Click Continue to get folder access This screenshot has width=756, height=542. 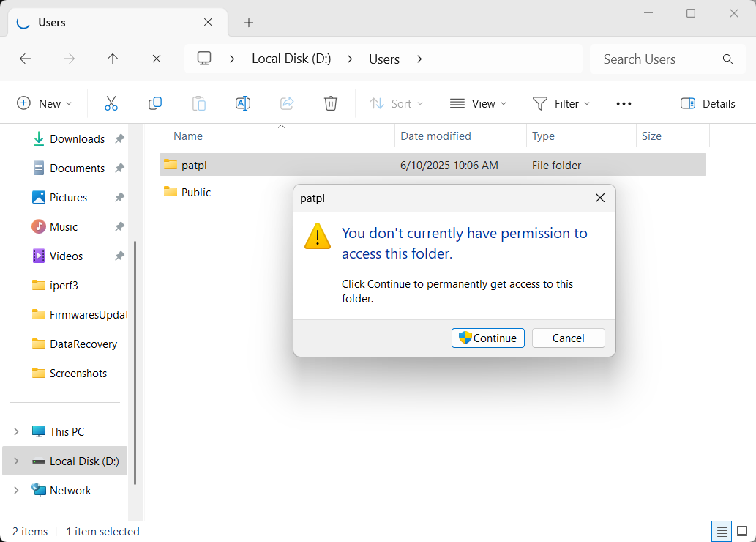pyautogui.click(x=487, y=338)
